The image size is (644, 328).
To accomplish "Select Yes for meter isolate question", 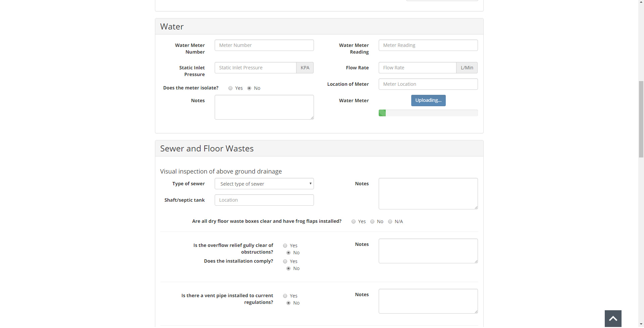I will (x=230, y=88).
